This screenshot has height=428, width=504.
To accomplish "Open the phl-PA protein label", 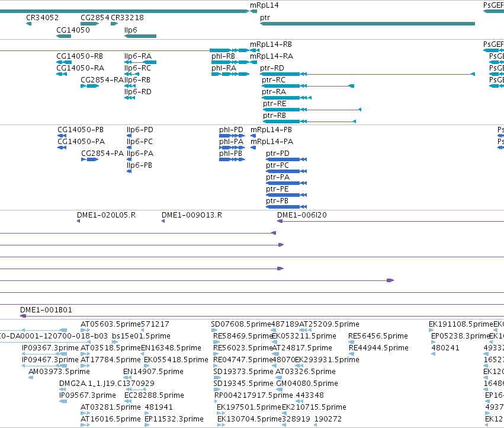I will [x=232, y=142].
